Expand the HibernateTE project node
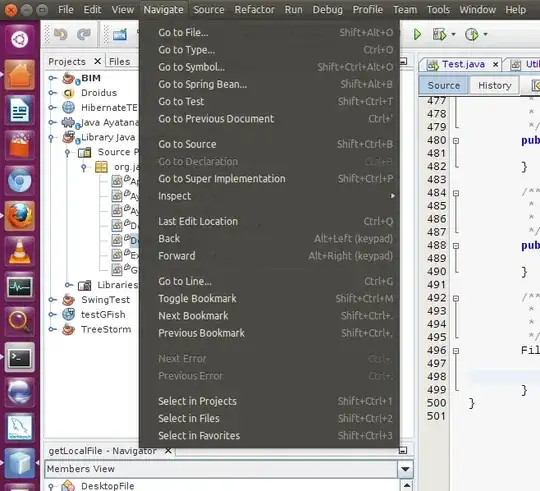This screenshot has width=540, height=491. [52, 108]
